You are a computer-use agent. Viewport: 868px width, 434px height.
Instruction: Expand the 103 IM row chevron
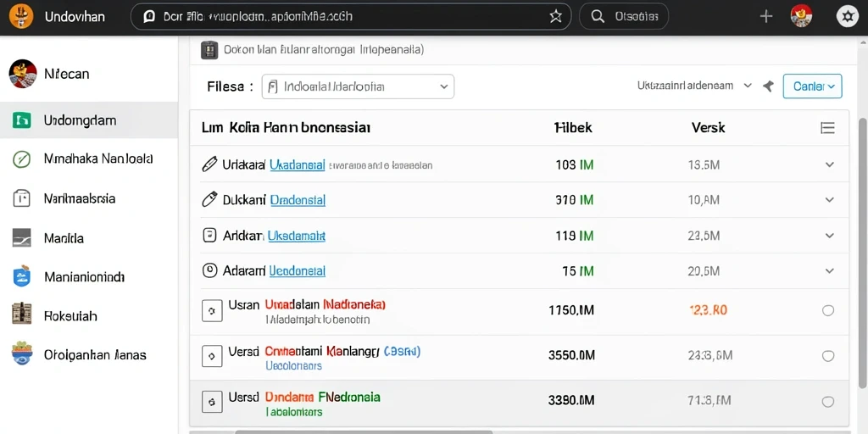829,164
